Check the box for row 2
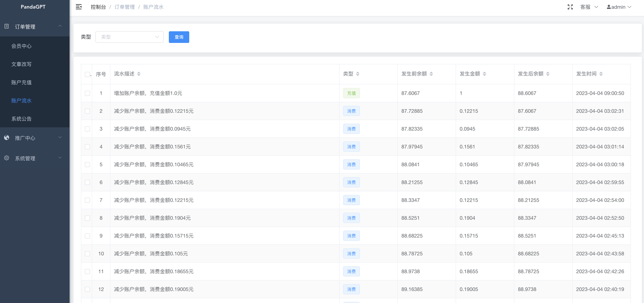The image size is (644, 303). click(87, 111)
